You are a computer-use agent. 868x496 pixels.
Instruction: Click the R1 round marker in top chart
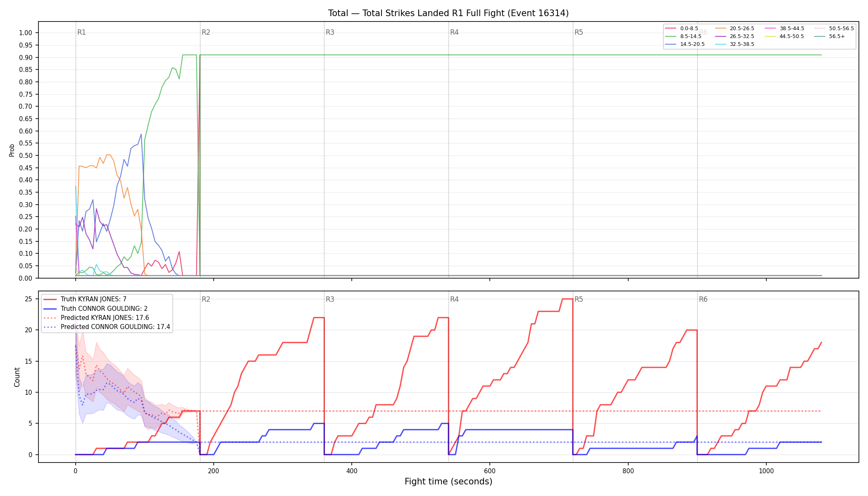(81, 32)
